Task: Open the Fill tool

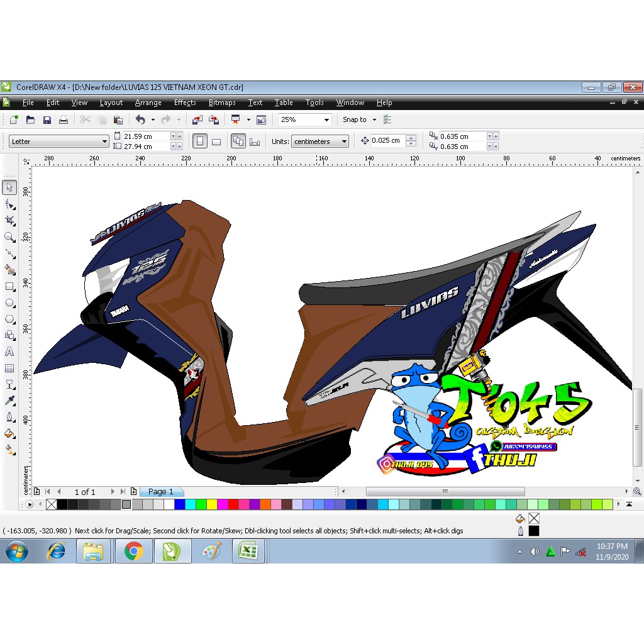Action: click(9, 433)
